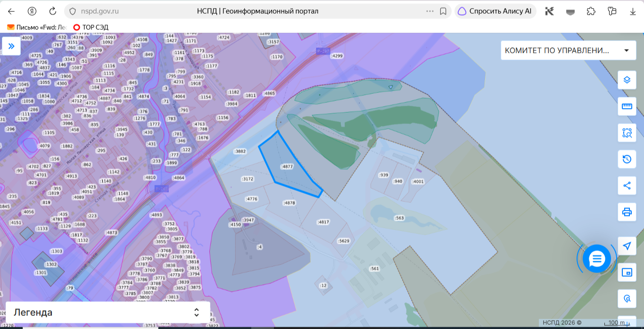Click Спросить Алису AI button
The height and width of the screenshot is (329, 644).
[x=495, y=11]
